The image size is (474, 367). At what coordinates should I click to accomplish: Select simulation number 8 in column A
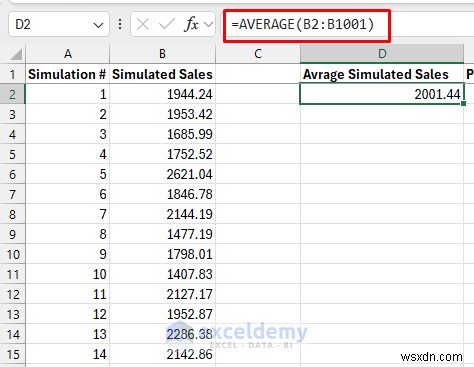coord(68,234)
